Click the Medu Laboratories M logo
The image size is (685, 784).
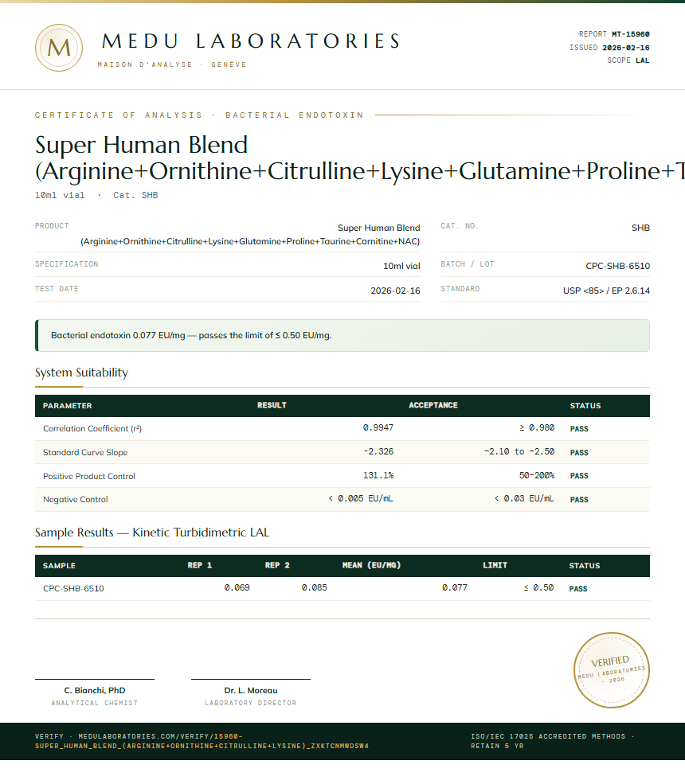[x=59, y=48]
